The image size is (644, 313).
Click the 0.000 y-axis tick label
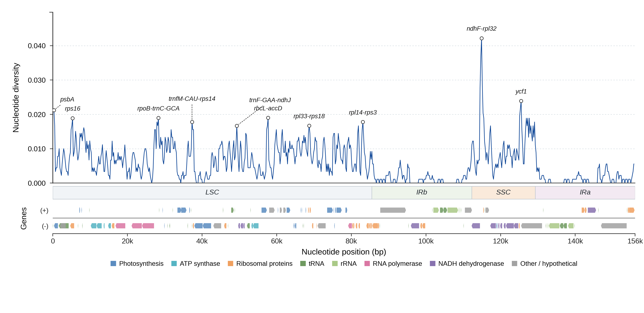[37, 183]
